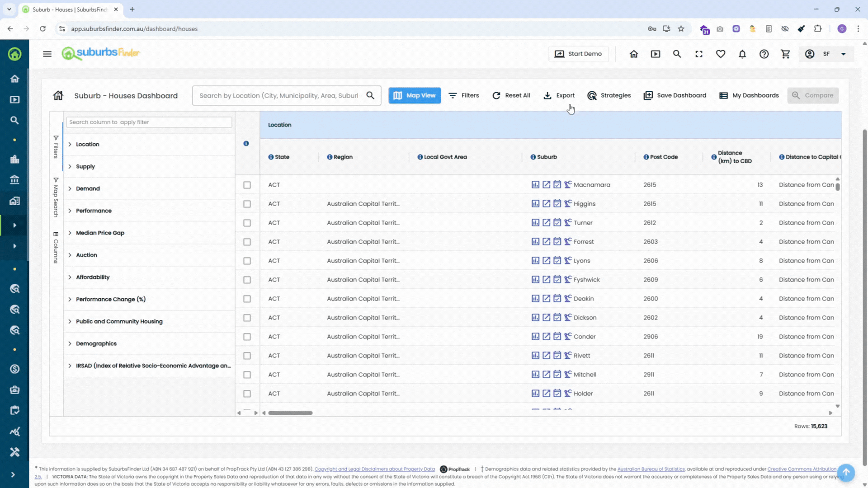Click the Export button
This screenshot has height=488, width=868.
coord(559,95)
